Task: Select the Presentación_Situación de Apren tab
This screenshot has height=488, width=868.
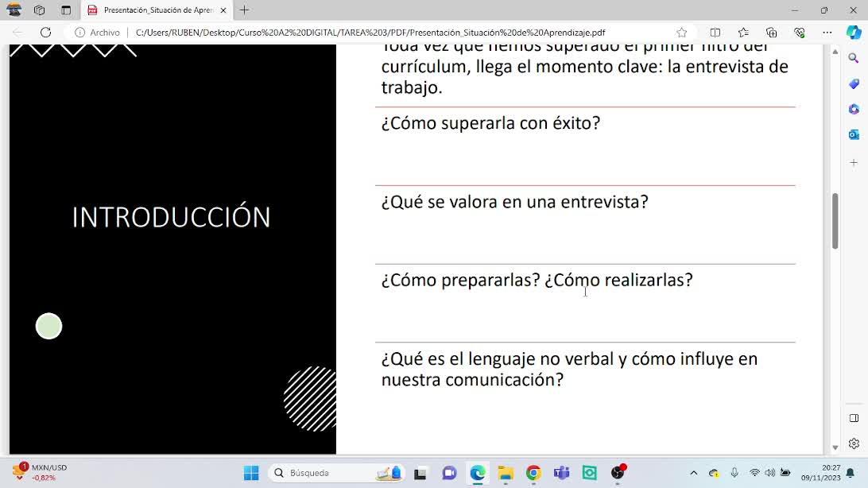Action: (x=157, y=10)
